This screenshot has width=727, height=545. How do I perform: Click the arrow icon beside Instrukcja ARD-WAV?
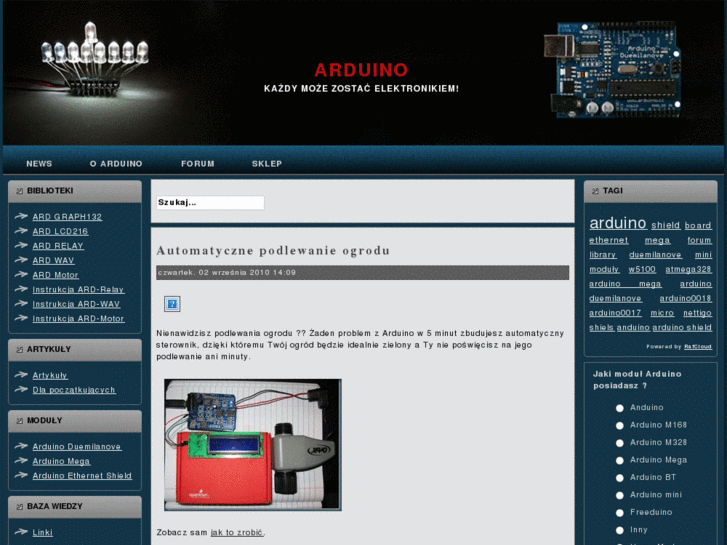pyautogui.click(x=21, y=304)
